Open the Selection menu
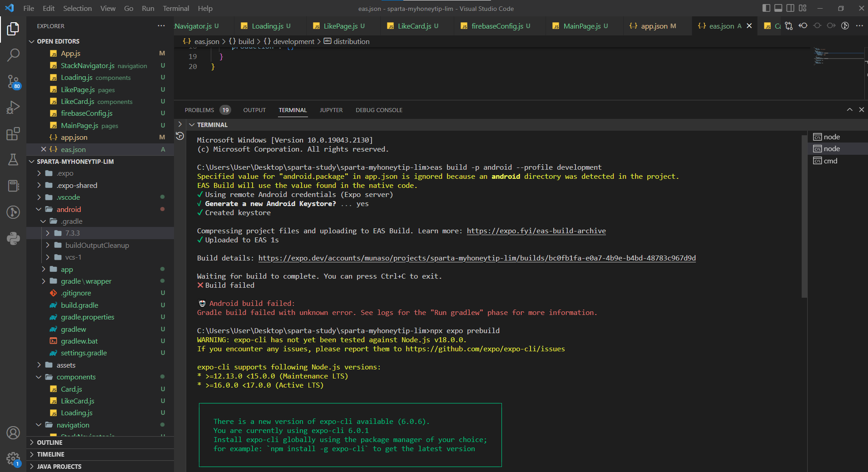 click(77, 8)
